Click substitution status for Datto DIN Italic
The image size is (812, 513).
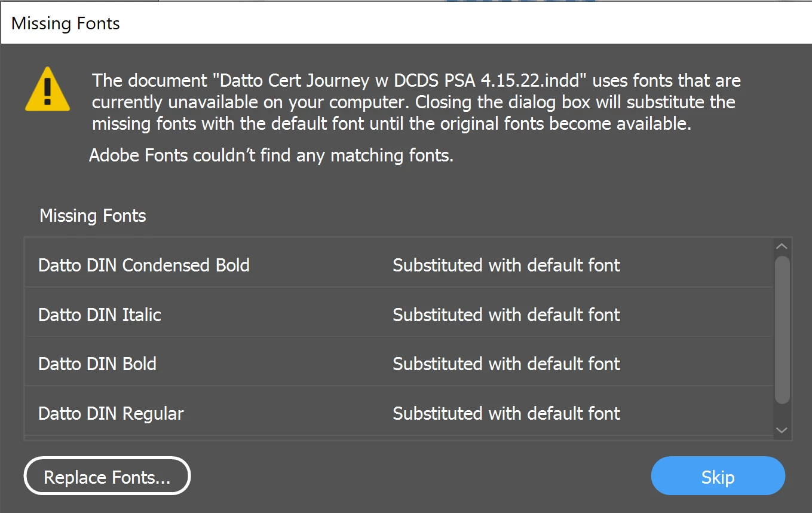(506, 314)
